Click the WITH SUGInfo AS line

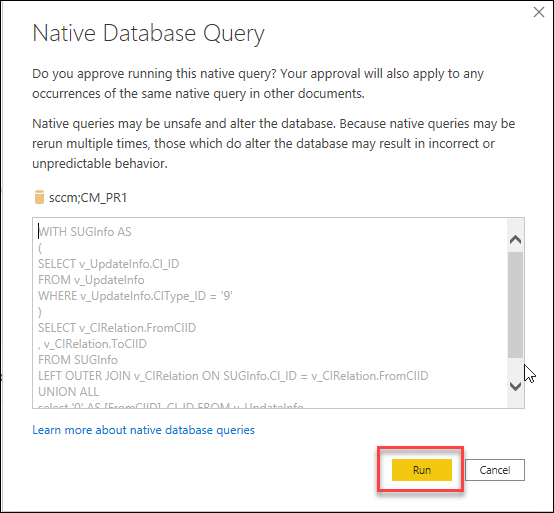click(x=85, y=232)
